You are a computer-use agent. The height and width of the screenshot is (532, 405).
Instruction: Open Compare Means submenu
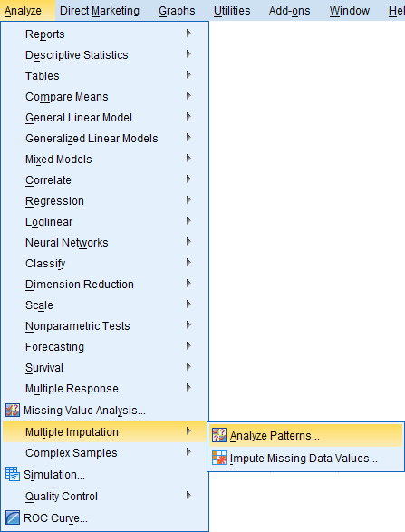click(104, 97)
